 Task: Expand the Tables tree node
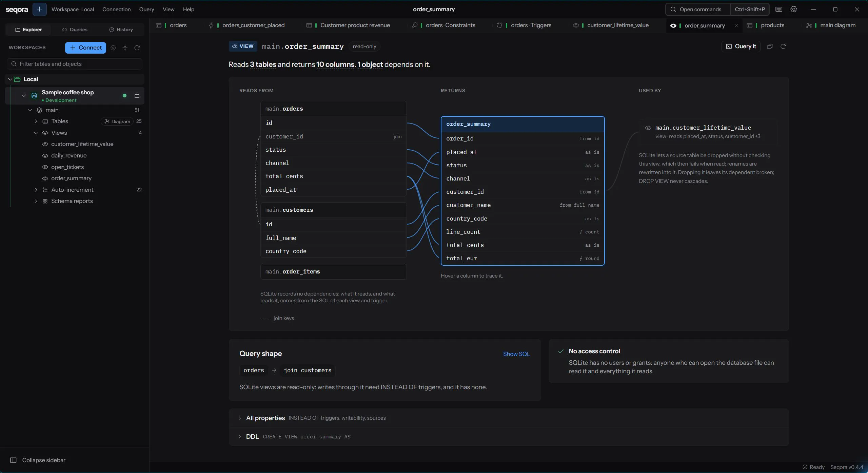tap(36, 121)
